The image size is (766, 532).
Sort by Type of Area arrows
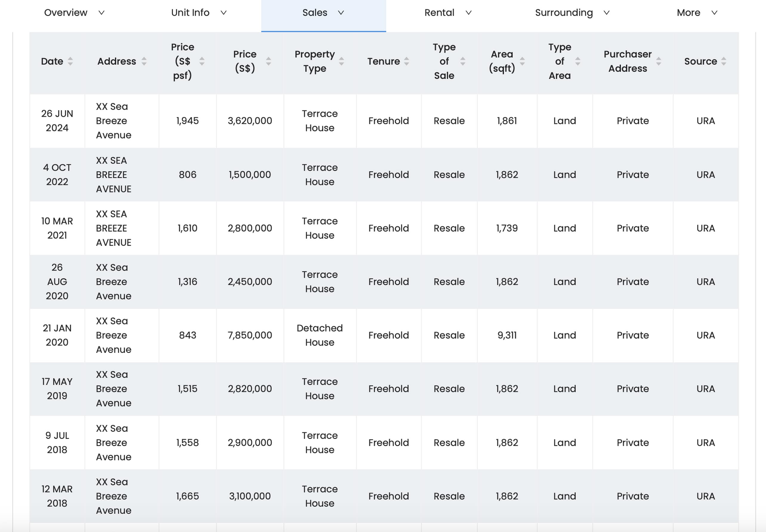pos(578,61)
